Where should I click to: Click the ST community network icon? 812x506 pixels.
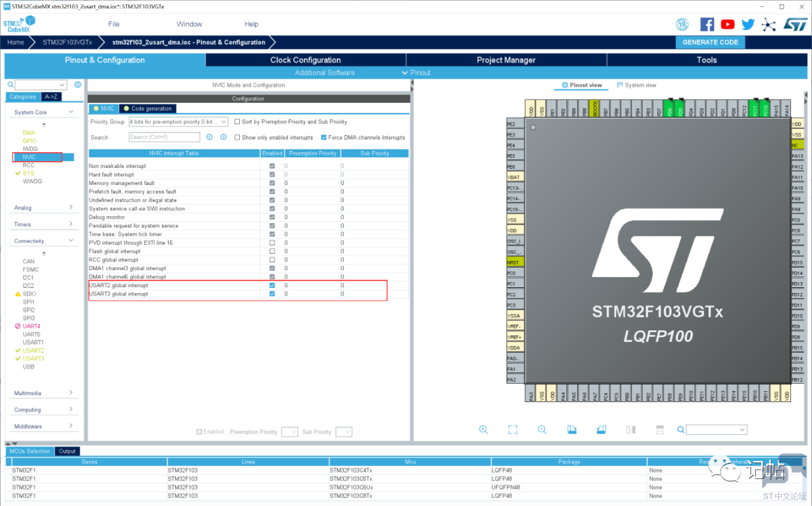click(769, 24)
